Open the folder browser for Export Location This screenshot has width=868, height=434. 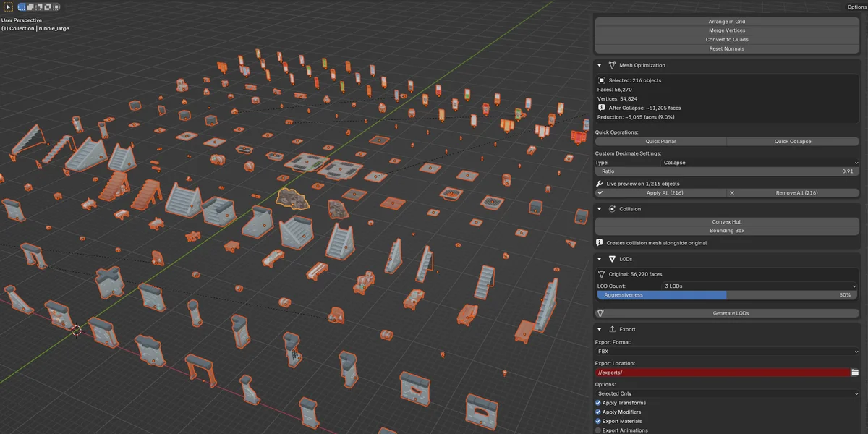(856, 372)
